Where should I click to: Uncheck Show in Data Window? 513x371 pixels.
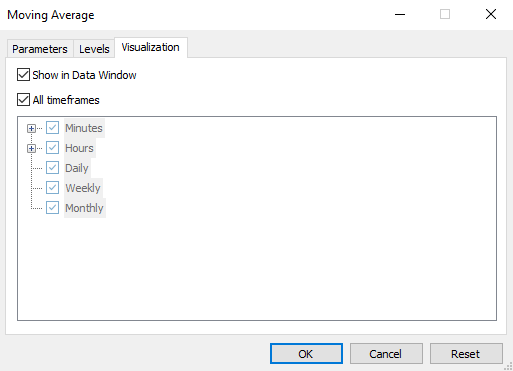[x=23, y=75]
